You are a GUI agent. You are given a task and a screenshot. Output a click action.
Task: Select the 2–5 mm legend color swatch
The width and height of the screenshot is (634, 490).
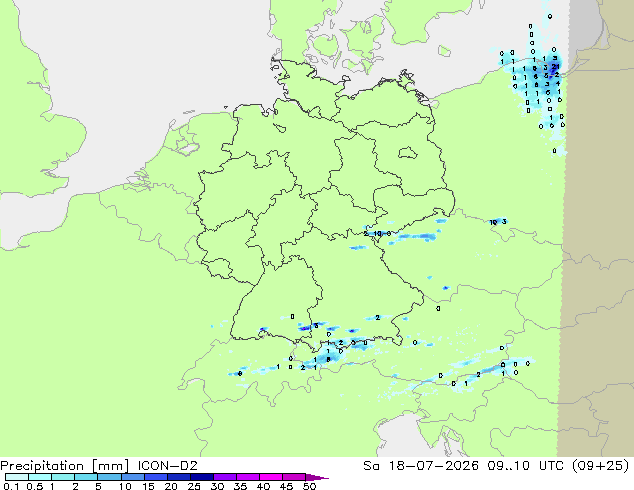click(x=86, y=477)
